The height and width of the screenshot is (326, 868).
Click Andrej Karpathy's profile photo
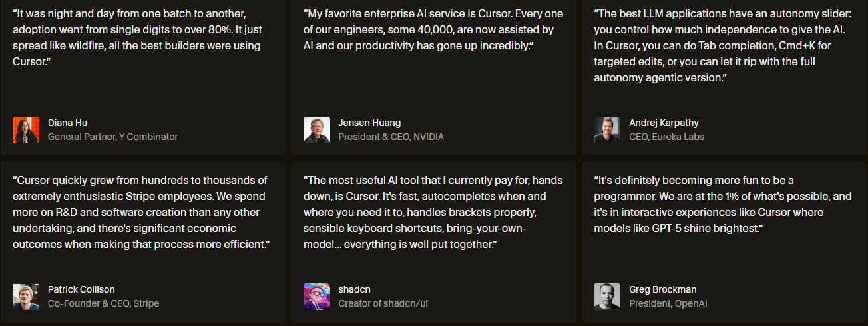tap(607, 130)
